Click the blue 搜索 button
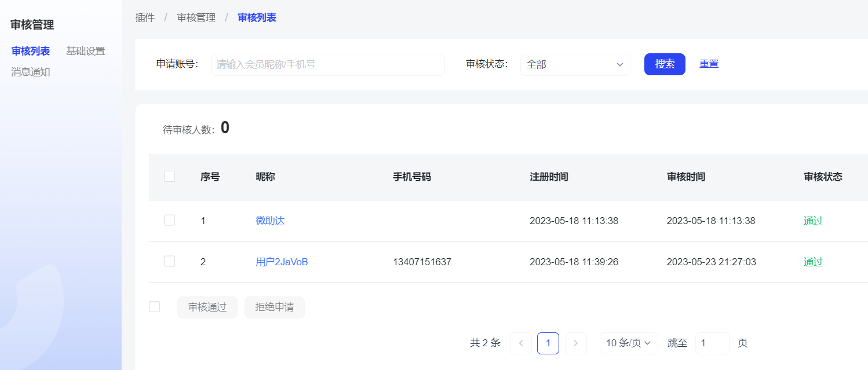The width and height of the screenshot is (868, 370). click(665, 64)
